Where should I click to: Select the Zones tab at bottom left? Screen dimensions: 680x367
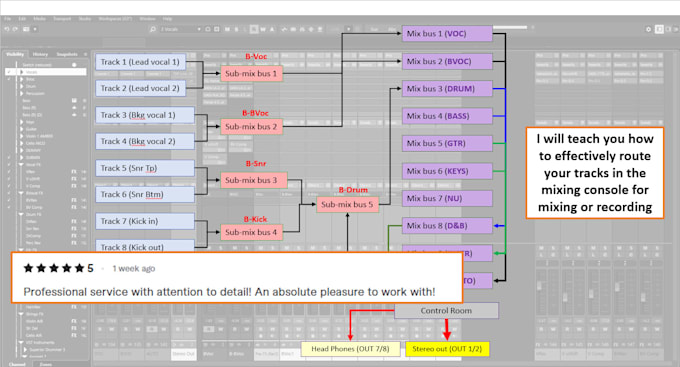[46, 364]
